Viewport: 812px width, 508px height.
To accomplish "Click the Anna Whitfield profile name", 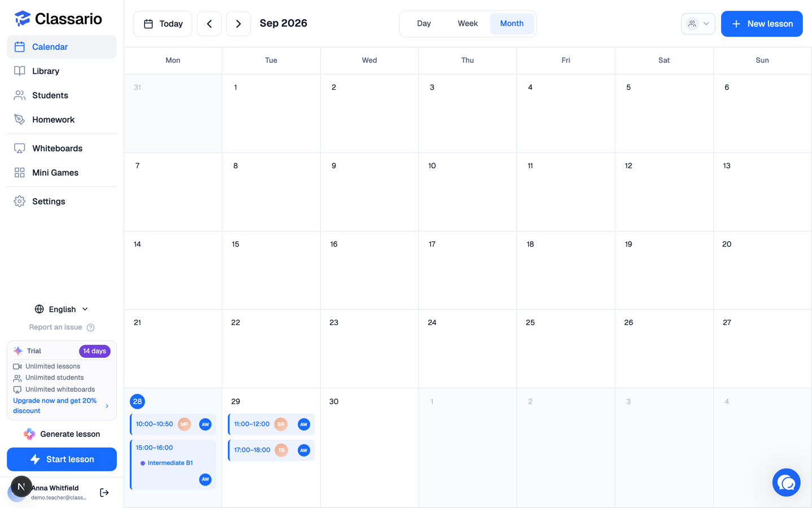I will point(55,488).
